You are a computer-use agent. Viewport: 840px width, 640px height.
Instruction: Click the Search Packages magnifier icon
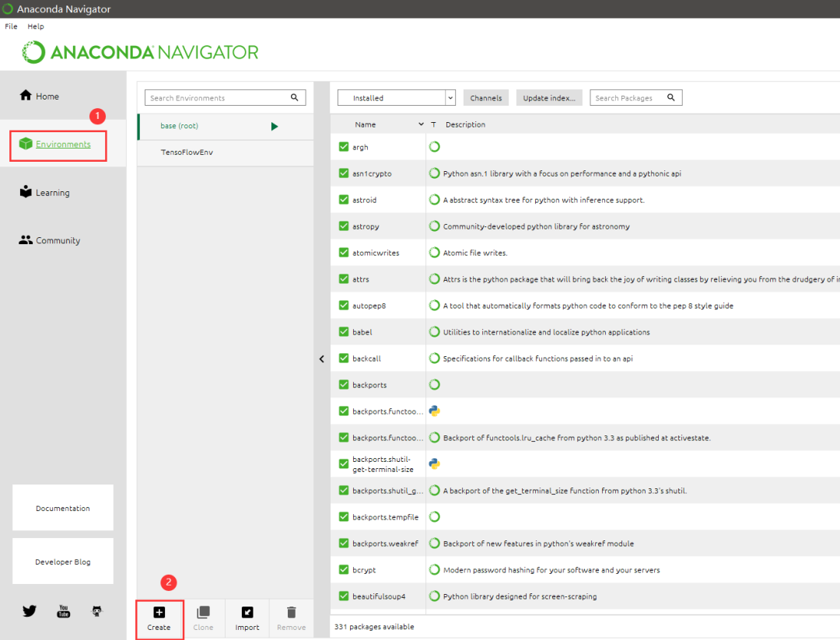click(x=670, y=97)
